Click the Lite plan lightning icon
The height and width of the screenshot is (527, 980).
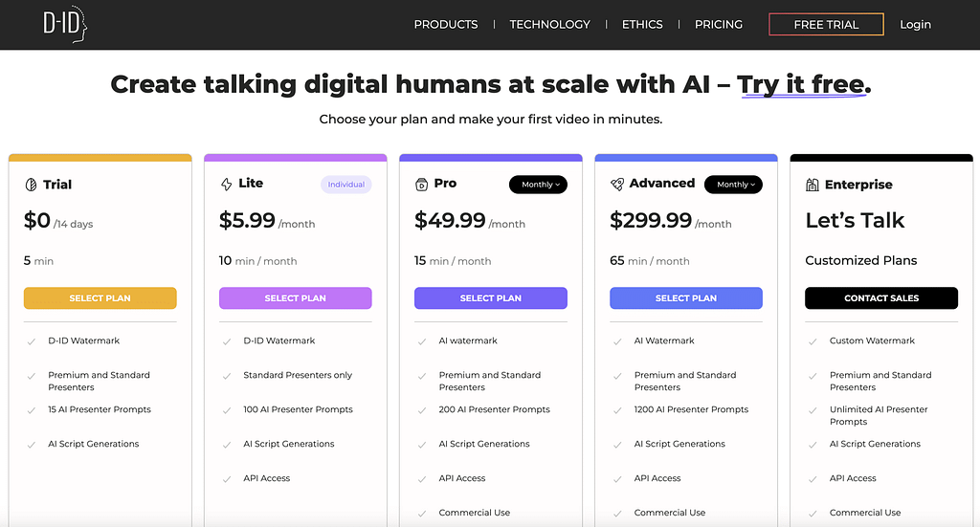click(227, 184)
